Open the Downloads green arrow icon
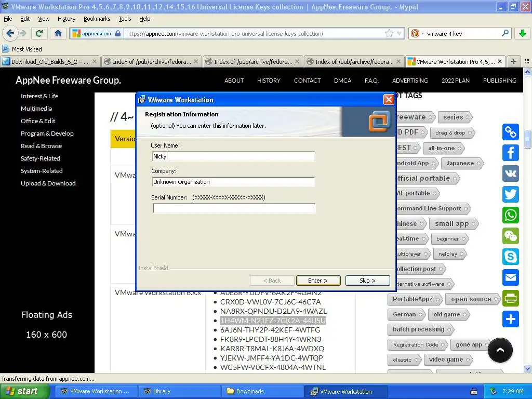This screenshot has width=532, height=399. [x=523, y=33]
